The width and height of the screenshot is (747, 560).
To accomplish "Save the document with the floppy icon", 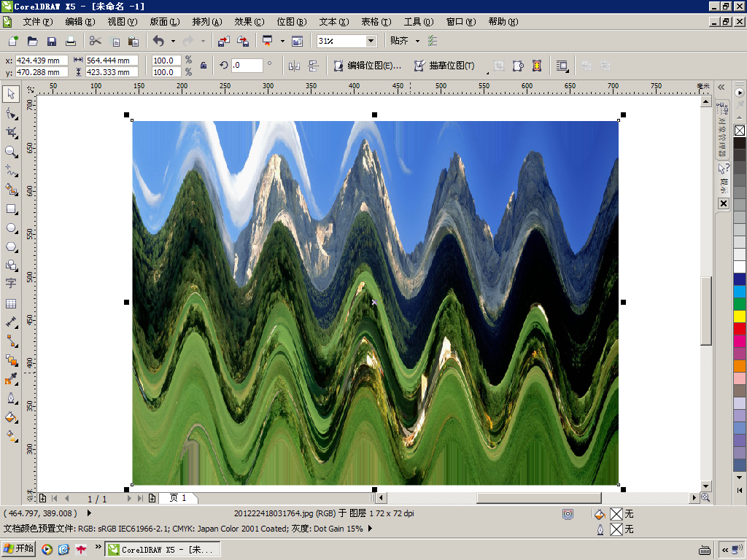I will point(52,41).
